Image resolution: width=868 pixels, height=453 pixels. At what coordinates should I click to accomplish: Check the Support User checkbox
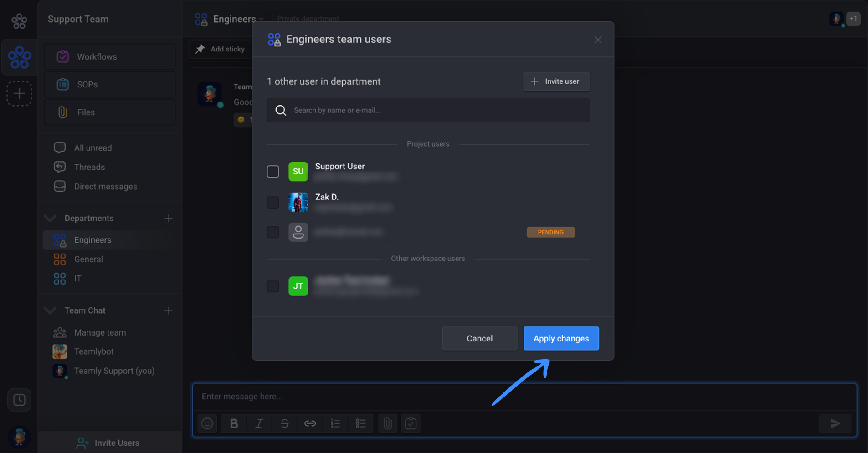pyautogui.click(x=273, y=172)
